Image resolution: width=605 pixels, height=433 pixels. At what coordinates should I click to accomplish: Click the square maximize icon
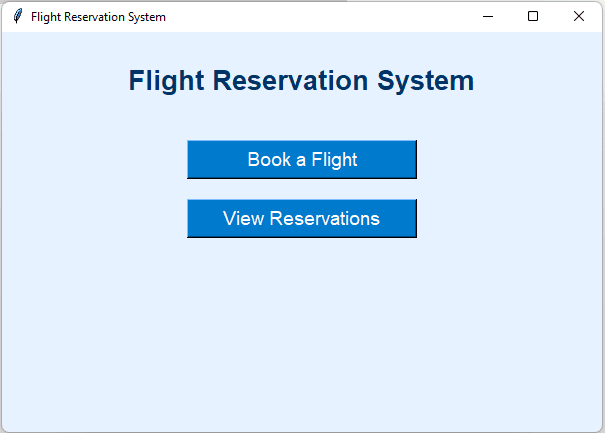coord(533,16)
